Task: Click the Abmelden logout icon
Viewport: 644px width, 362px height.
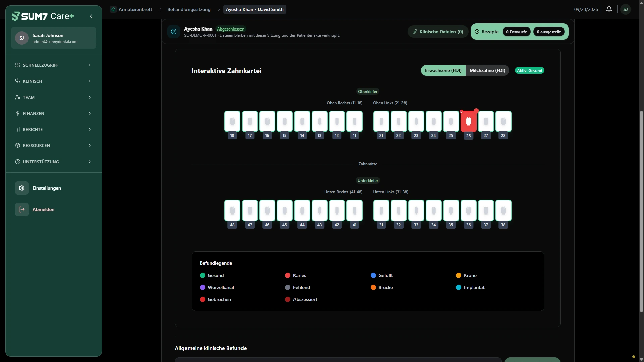Action: tap(22, 209)
